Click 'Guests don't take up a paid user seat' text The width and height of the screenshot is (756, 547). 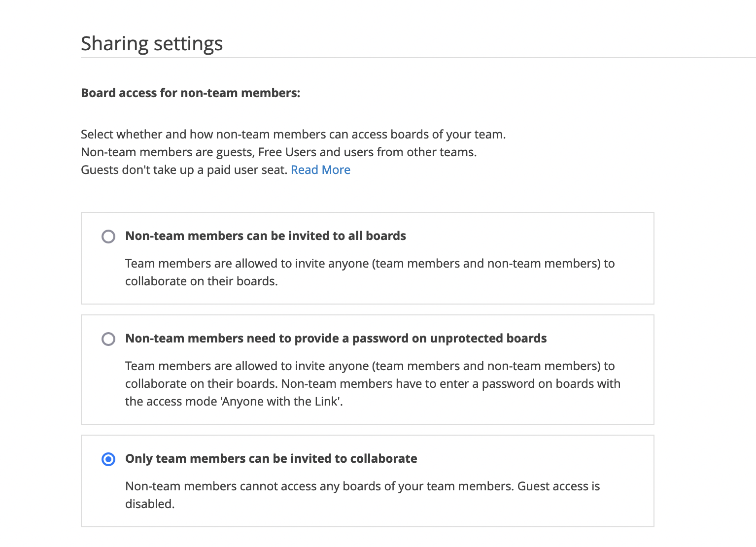click(184, 170)
